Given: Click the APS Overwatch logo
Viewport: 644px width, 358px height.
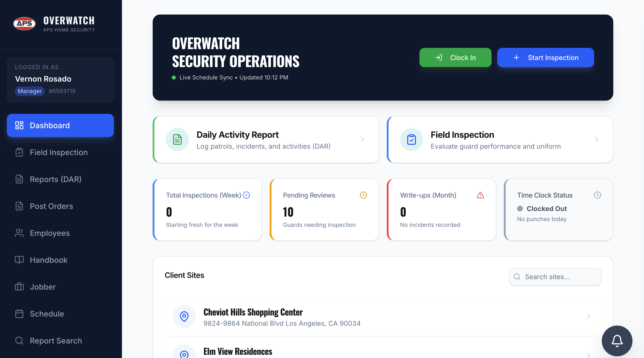Looking at the screenshot, I should pos(24,23).
